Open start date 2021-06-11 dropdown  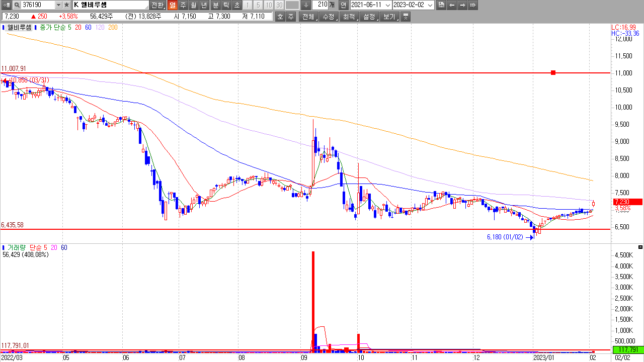click(388, 5)
